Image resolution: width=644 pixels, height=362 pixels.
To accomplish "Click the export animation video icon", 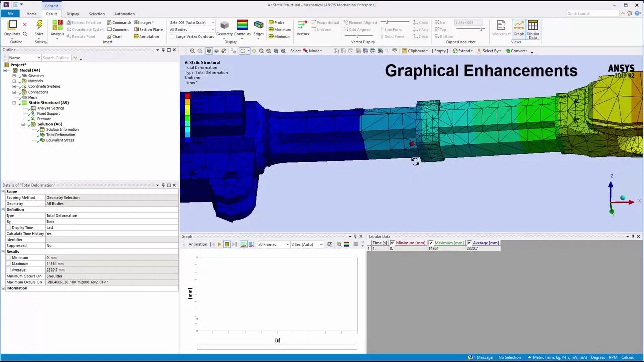I will 330,244.
